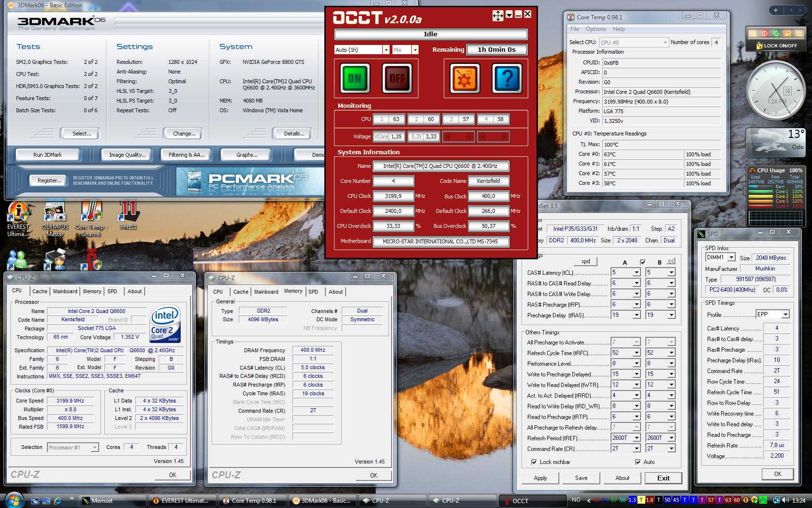Click the red power icon in the shutdown gadget

[764, 34]
